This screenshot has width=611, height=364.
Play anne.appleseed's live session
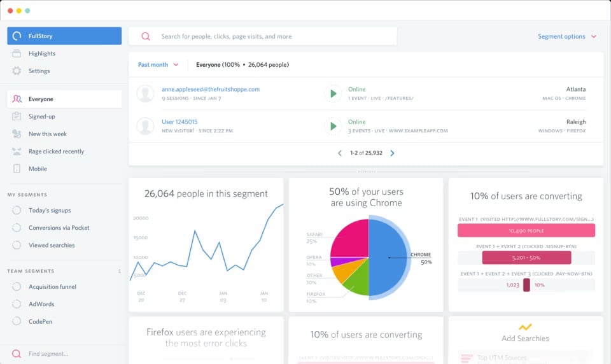click(x=333, y=94)
